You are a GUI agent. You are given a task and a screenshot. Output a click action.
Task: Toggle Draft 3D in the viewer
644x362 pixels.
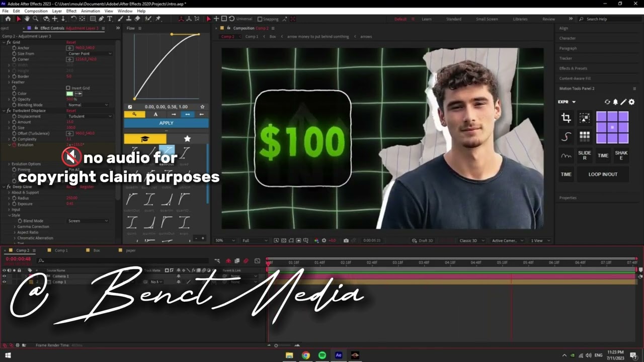point(423,241)
